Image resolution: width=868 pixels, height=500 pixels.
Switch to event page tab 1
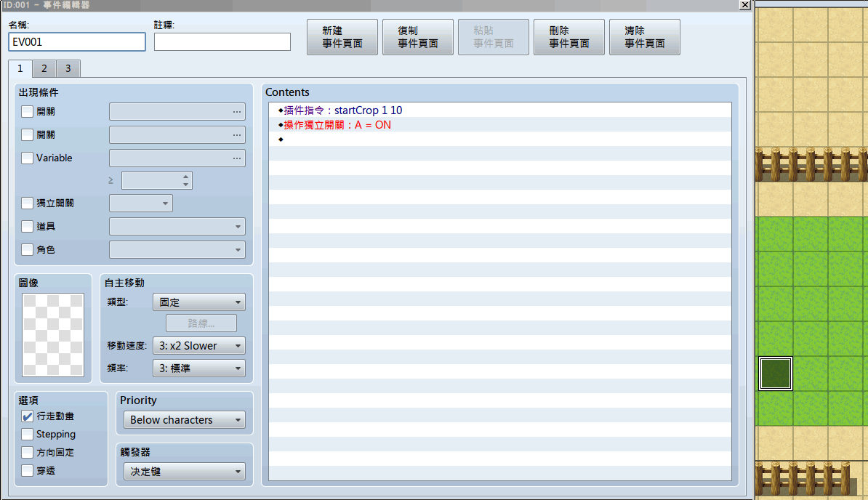pyautogui.click(x=20, y=68)
